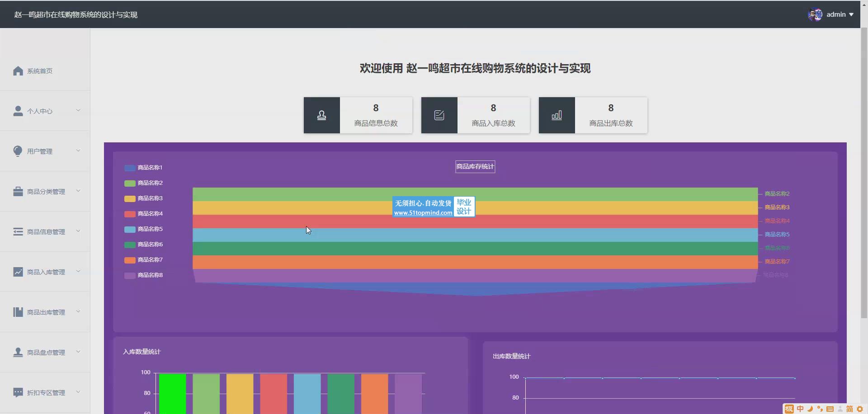Click the funnel's right-side label 商品名称7
868x414 pixels.
pyautogui.click(x=777, y=262)
